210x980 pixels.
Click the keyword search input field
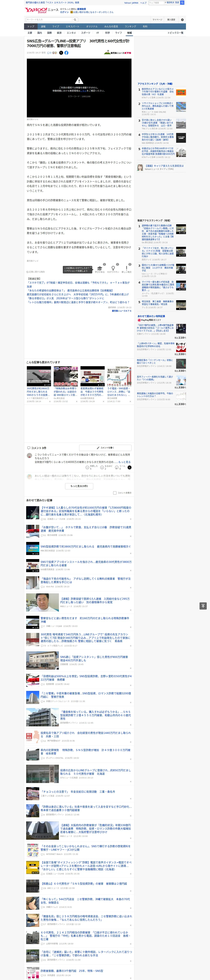pos(49,20)
